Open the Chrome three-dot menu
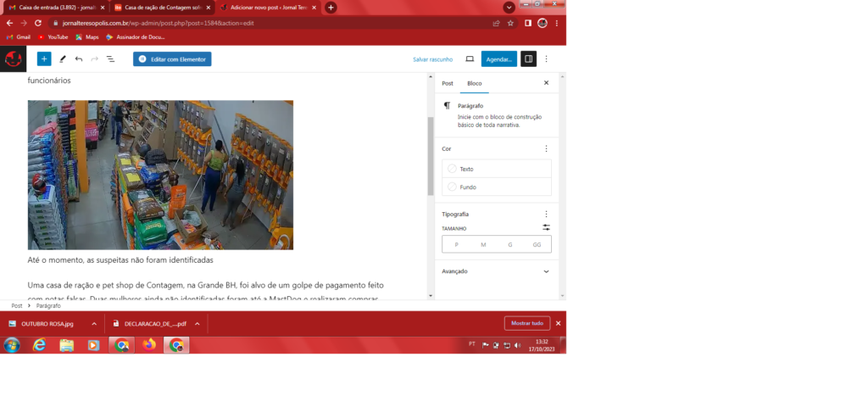 pos(557,23)
